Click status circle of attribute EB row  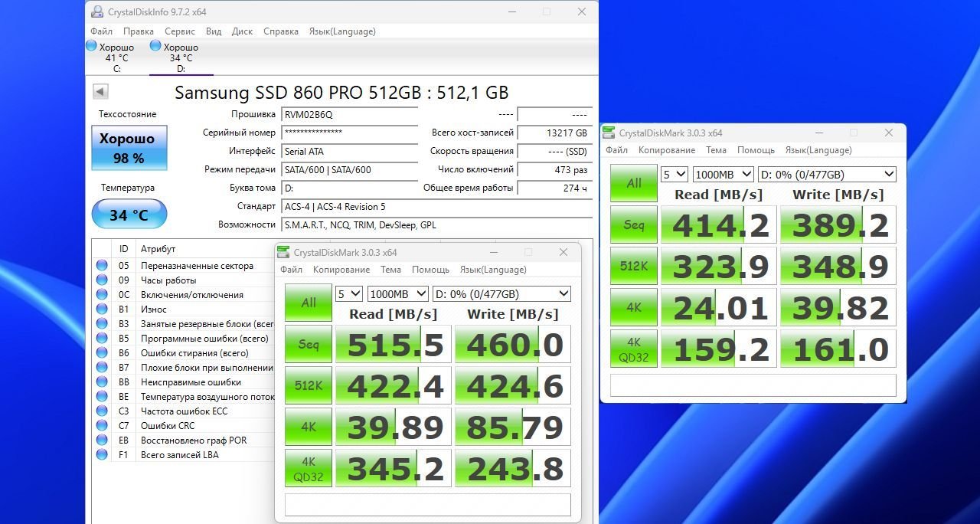(102, 440)
